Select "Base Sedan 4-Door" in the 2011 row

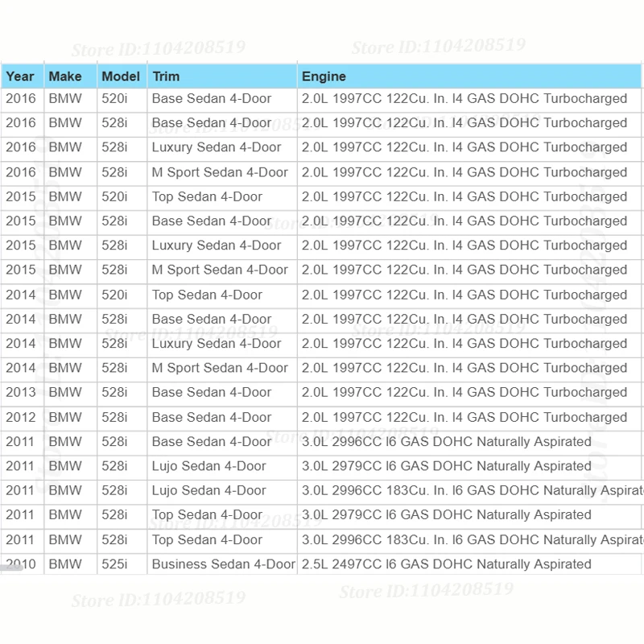[212, 441]
